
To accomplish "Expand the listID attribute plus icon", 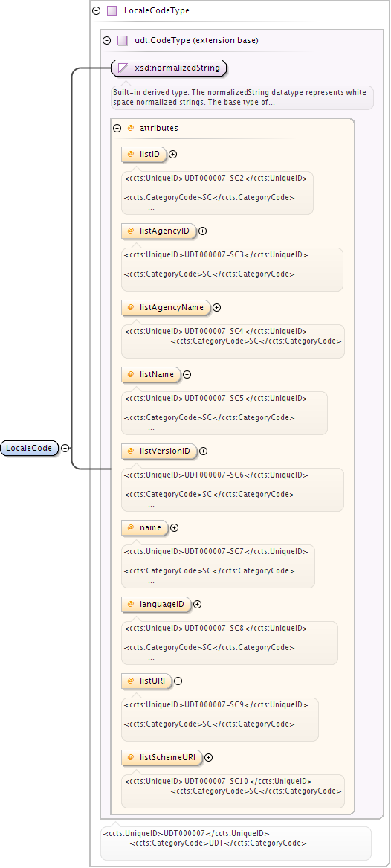I will tap(172, 155).
